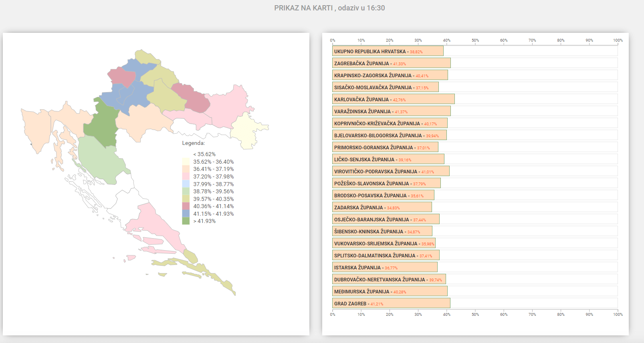
Task: Select ŠIBENSKO-KNINSKA ŽUPANIJA bar
Action: click(382, 231)
